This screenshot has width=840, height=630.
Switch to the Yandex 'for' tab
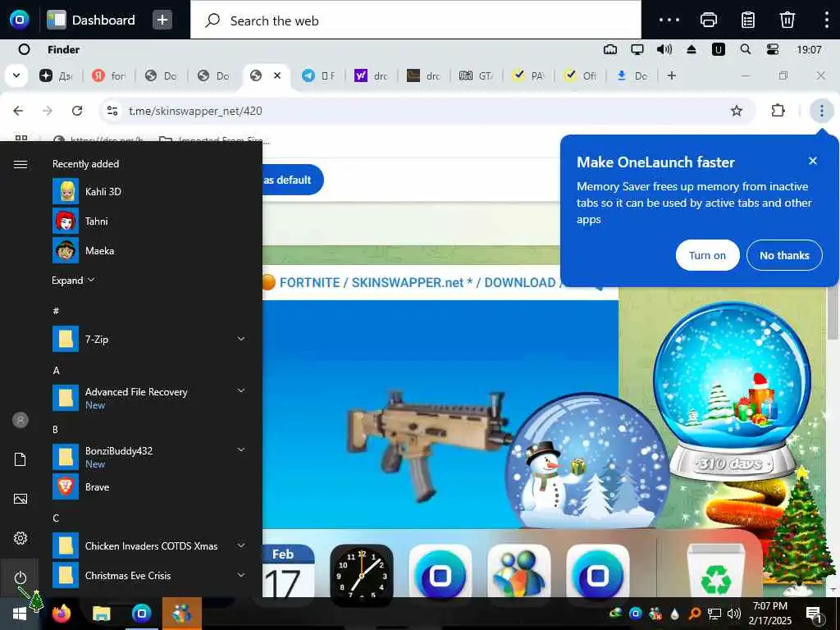[108, 75]
